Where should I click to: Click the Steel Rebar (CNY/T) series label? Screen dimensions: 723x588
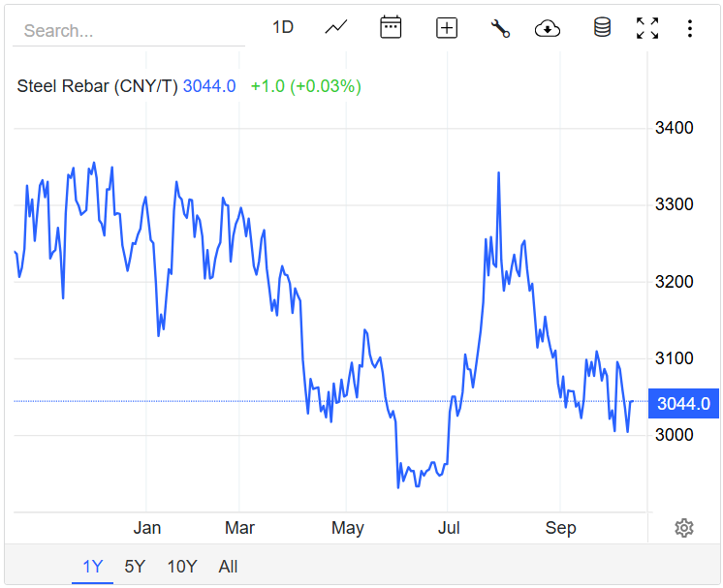[x=97, y=86]
